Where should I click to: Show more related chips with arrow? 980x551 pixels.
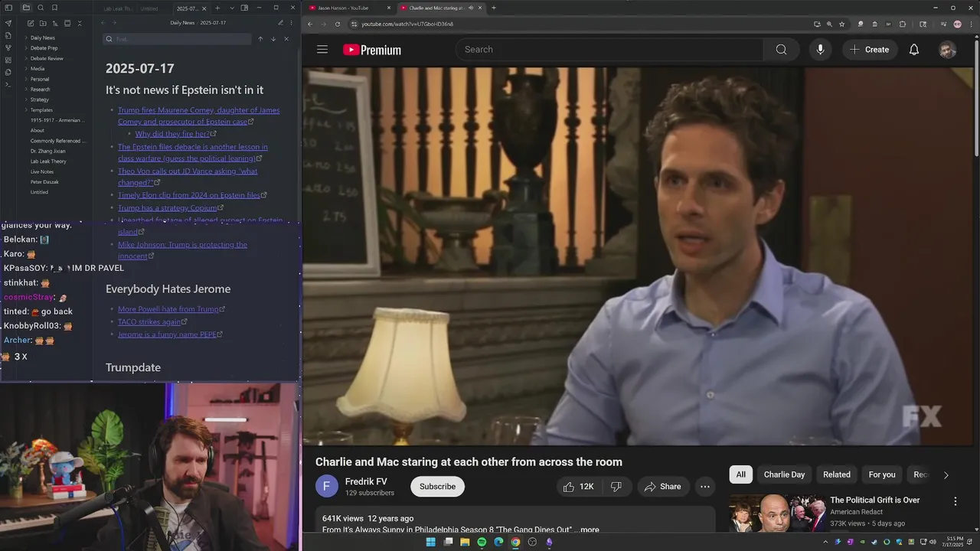tap(946, 475)
